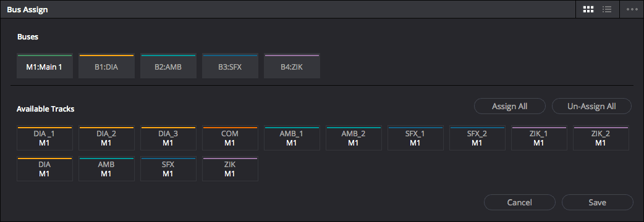Select the DIA track tile
The image size is (644, 222).
[44, 169]
